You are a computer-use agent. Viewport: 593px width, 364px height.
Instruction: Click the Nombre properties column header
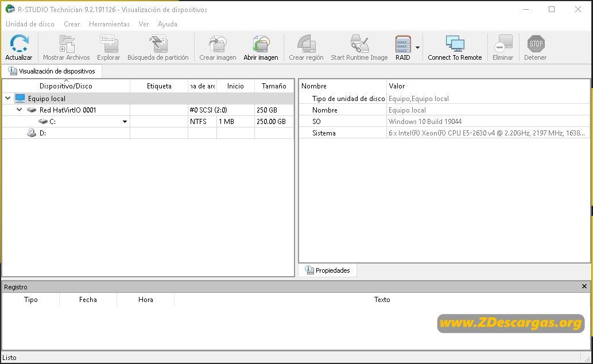343,86
